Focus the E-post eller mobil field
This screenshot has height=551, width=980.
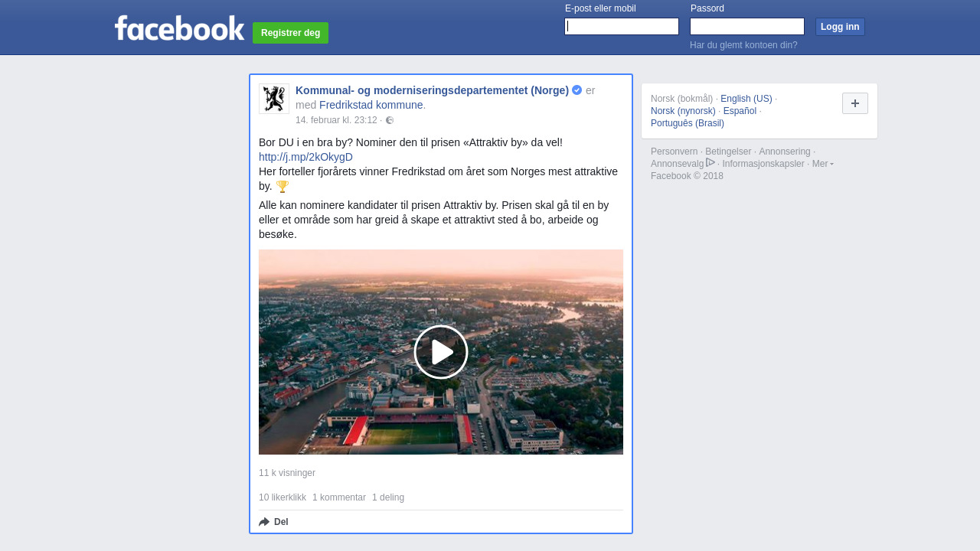tap(622, 27)
